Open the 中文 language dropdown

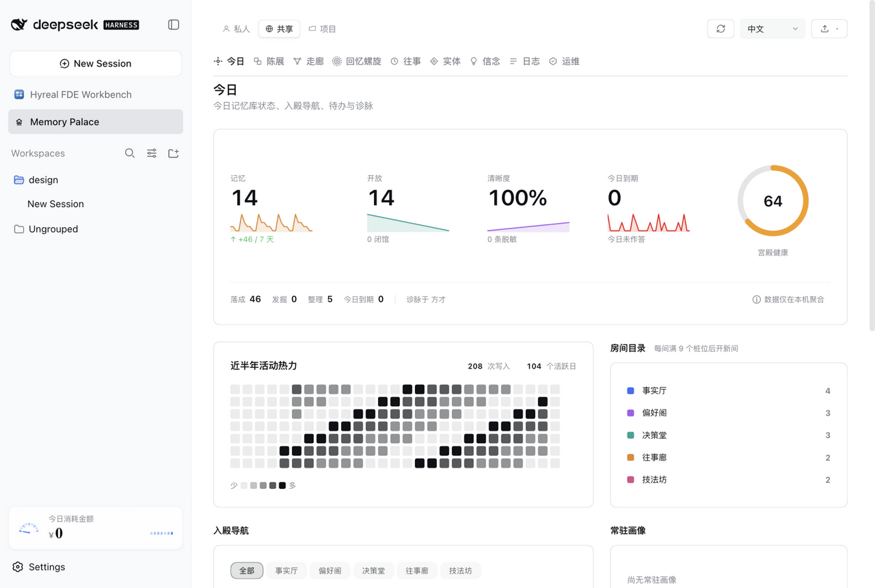click(x=772, y=29)
